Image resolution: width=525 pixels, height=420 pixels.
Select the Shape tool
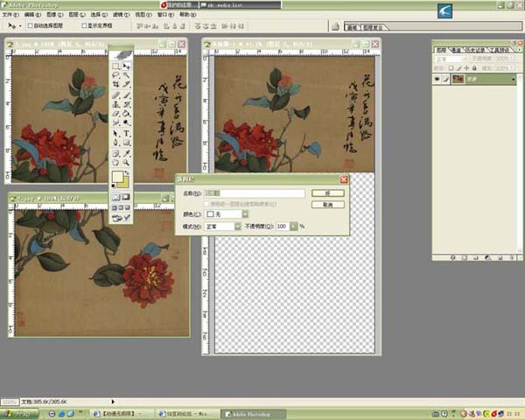(x=126, y=143)
